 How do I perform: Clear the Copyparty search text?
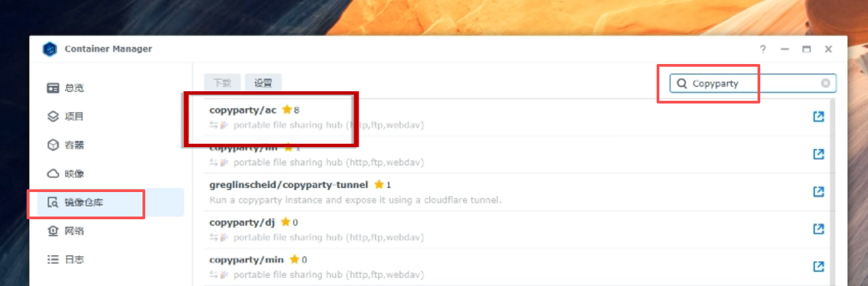826,83
